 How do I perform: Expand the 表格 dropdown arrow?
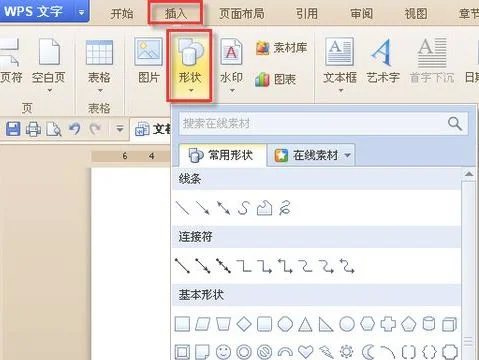click(x=99, y=90)
